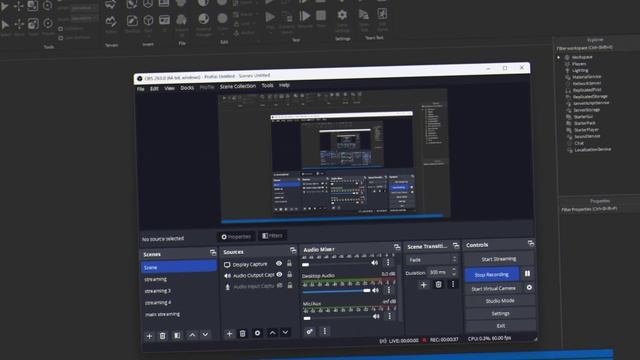Add a new source with plus icon
This screenshot has width=640, height=360.
click(229, 334)
